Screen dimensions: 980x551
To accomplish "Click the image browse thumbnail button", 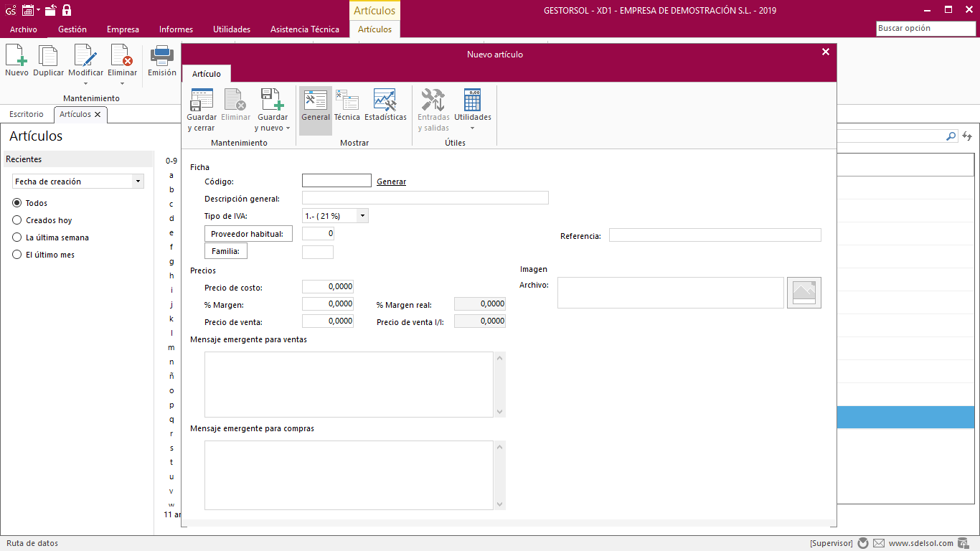I will point(804,293).
